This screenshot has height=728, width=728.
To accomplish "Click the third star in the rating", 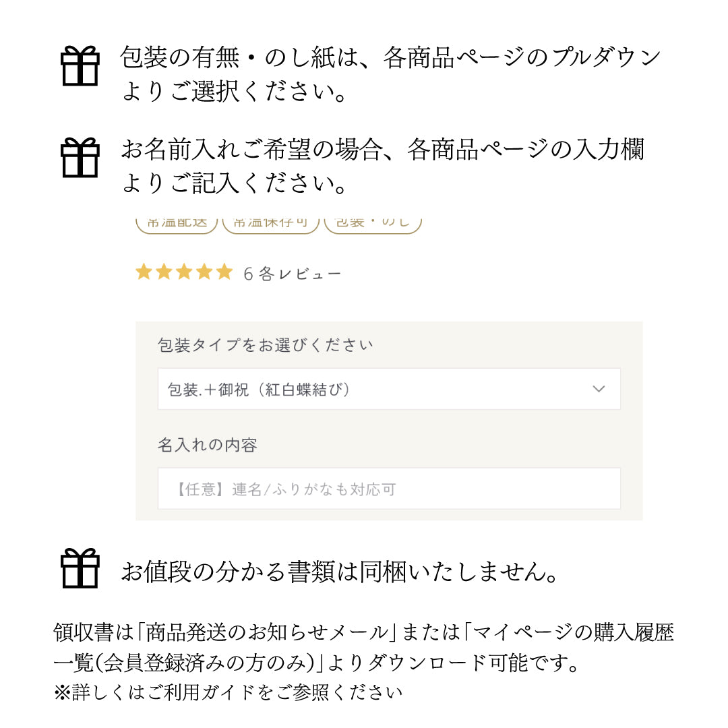I will (183, 272).
